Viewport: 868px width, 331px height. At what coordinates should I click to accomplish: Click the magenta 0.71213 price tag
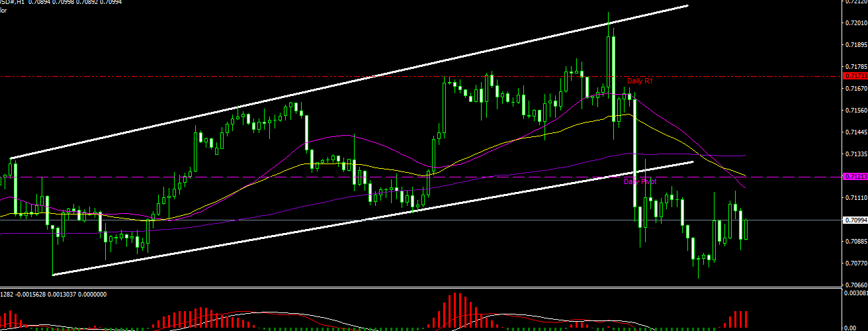click(856, 177)
